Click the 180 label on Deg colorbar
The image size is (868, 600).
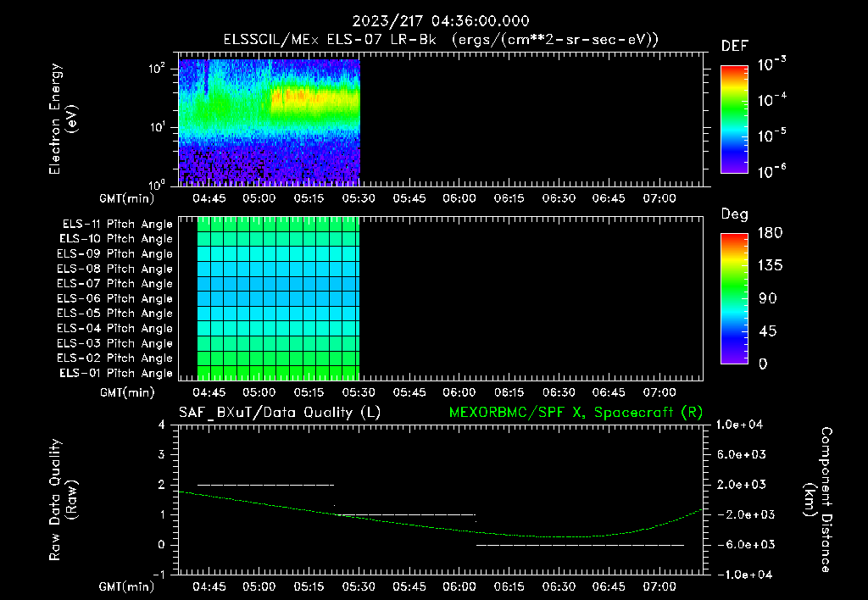coord(770,232)
